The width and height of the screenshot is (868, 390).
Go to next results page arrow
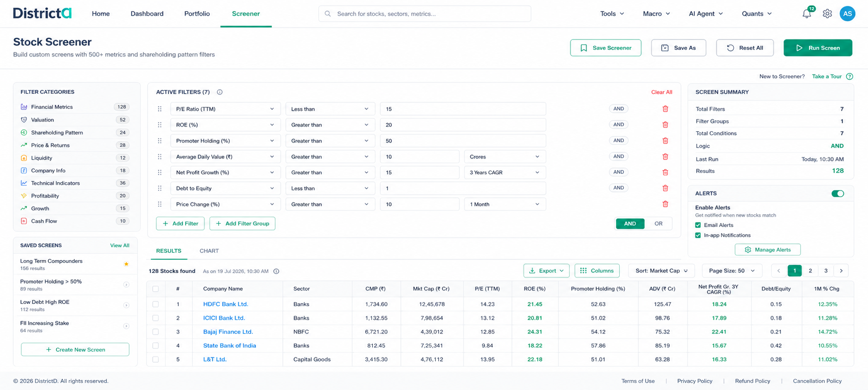point(841,270)
